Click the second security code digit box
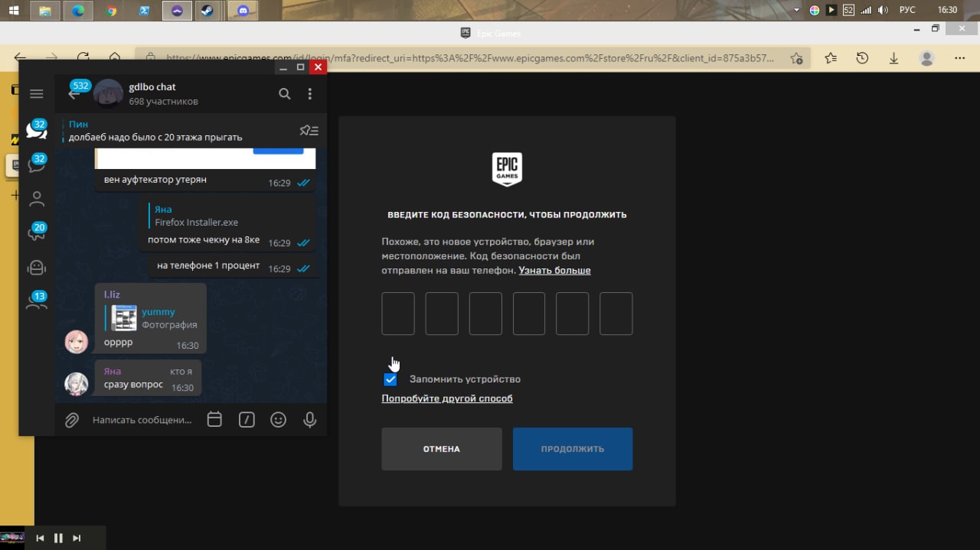This screenshot has height=550, width=980. pos(442,314)
